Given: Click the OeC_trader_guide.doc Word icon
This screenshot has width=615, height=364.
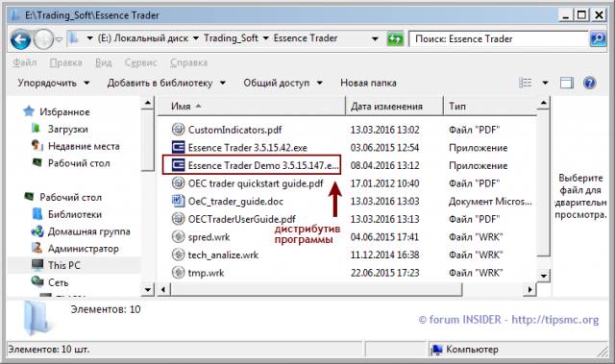Looking at the screenshot, I should (x=178, y=201).
